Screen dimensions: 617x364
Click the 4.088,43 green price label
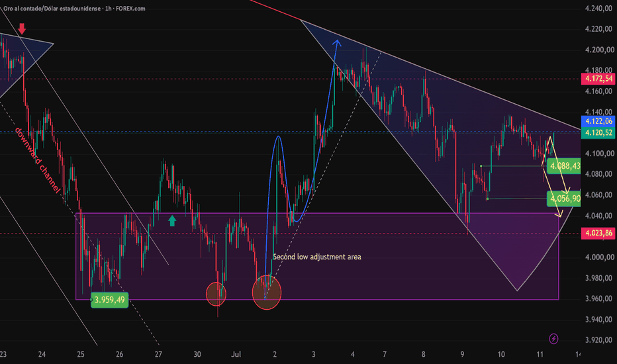[x=564, y=165]
